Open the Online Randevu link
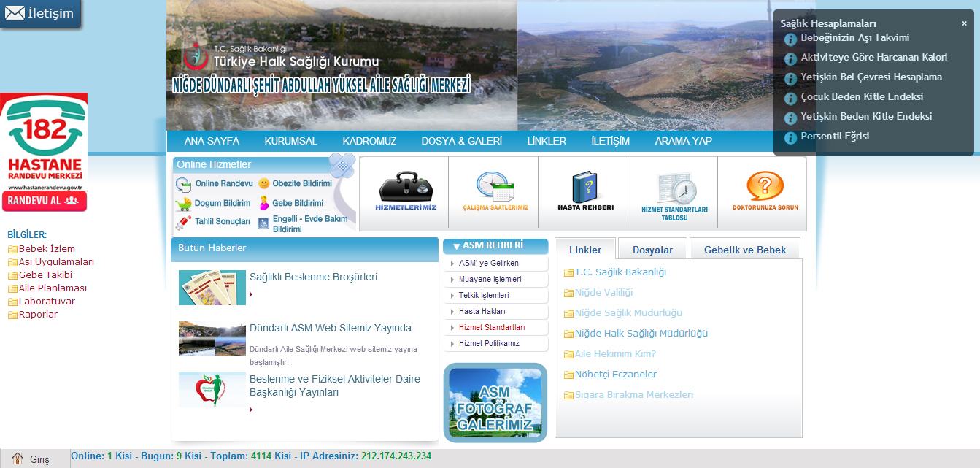Screen dimensions: 980x468 (223, 184)
